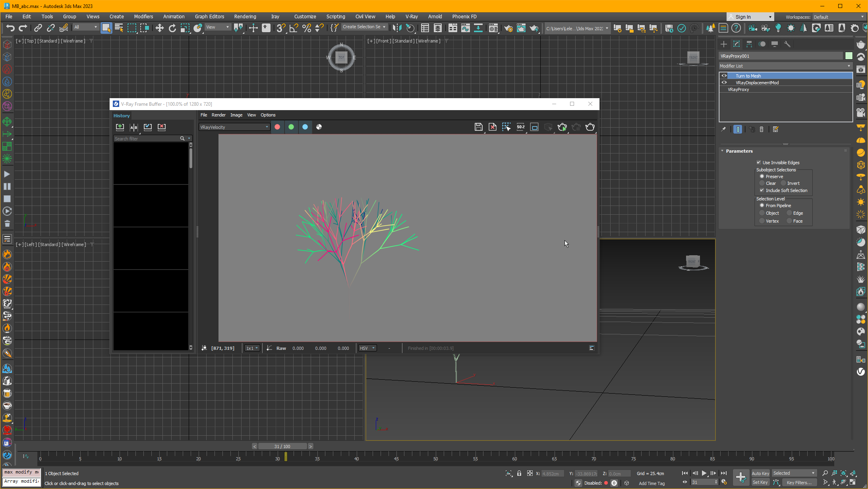Open Frame Buffer Options menu
The height and width of the screenshot is (489, 868).
268,115
